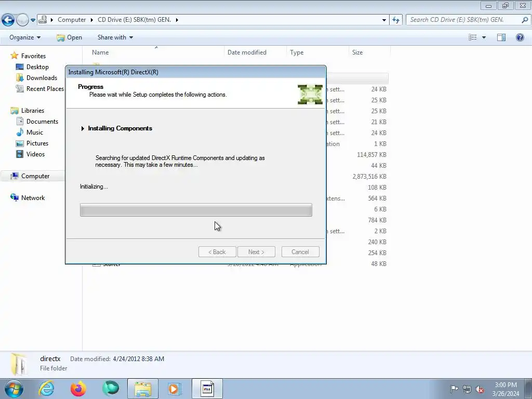Screen dimensions: 532x399
Task: Click the 114,857 KB size entry
Action: click(371, 155)
